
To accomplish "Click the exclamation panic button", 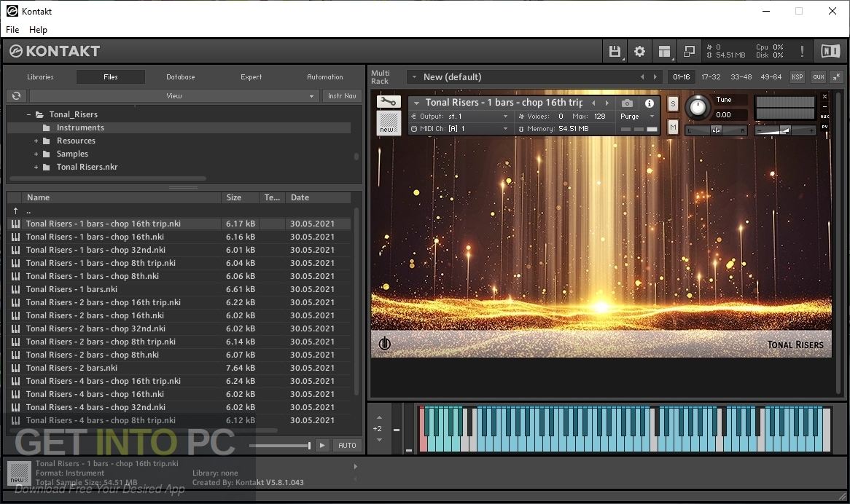I will [803, 52].
